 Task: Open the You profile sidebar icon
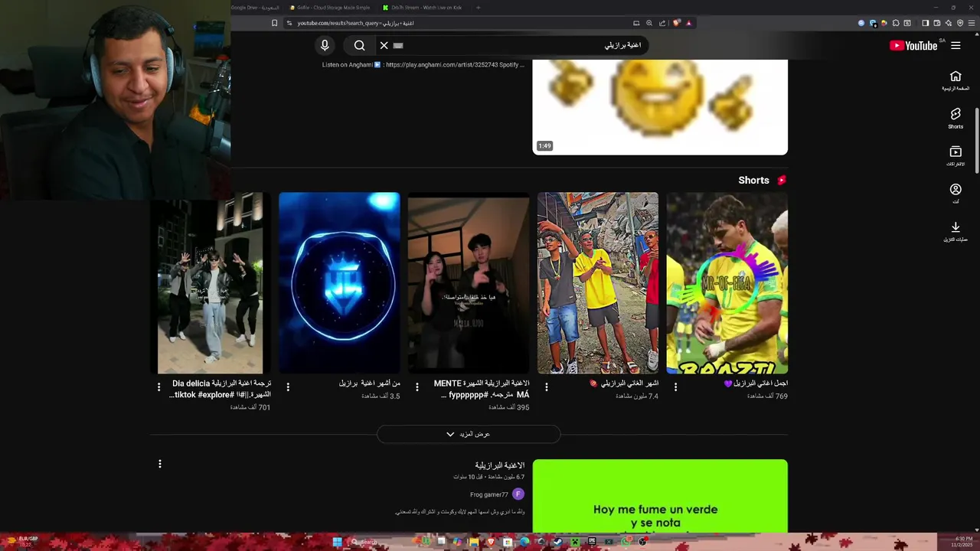(x=955, y=193)
